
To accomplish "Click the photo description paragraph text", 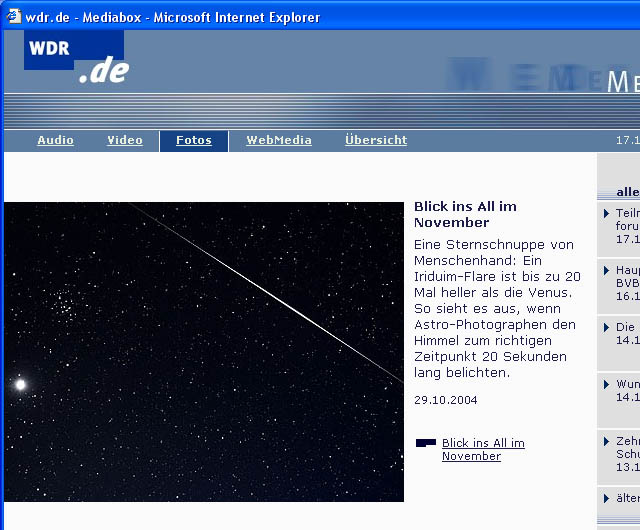I will point(497,309).
